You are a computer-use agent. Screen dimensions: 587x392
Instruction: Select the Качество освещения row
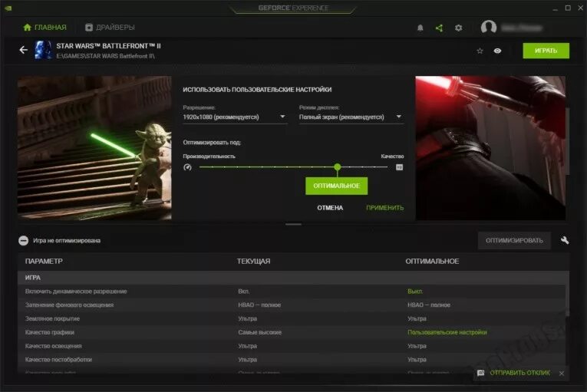[292, 346]
